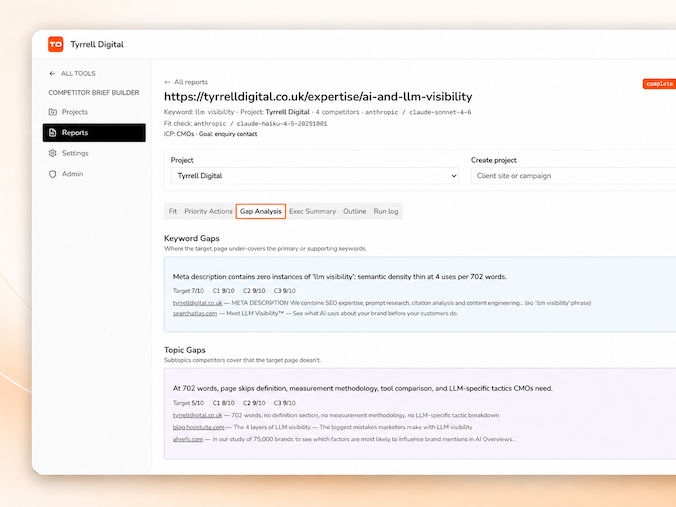View the Run log tab
The height and width of the screenshot is (507, 676).
[x=386, y=211]
